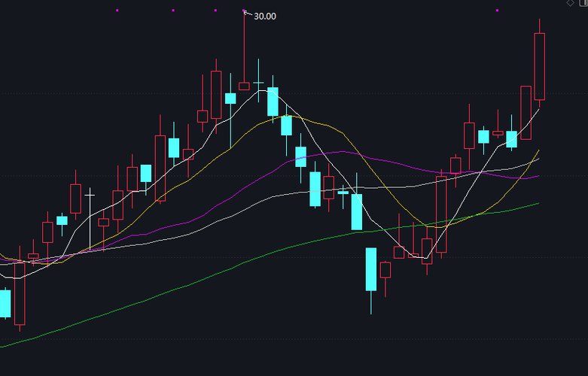Click the diamond icon above the chart

click(571, 3)
